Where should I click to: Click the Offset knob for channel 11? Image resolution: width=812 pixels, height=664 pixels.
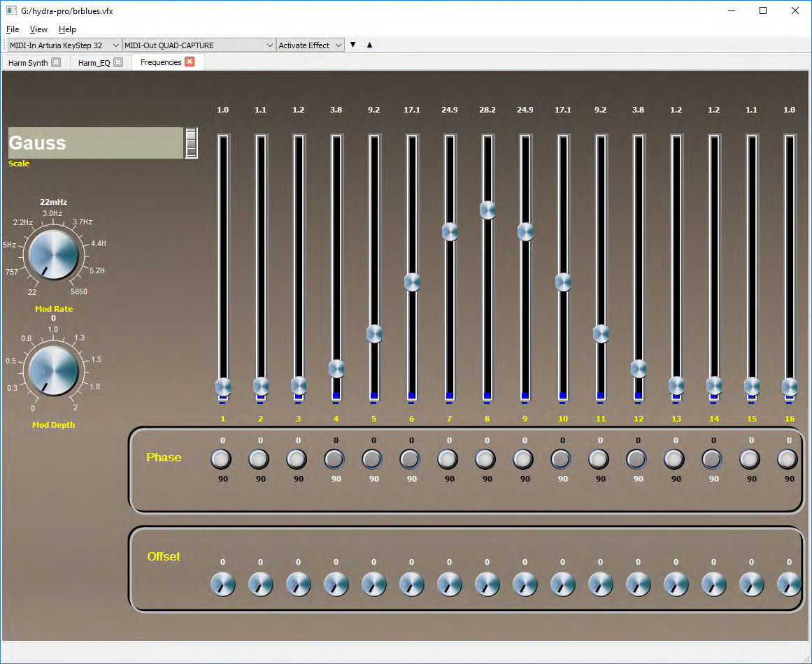point(601,584)
